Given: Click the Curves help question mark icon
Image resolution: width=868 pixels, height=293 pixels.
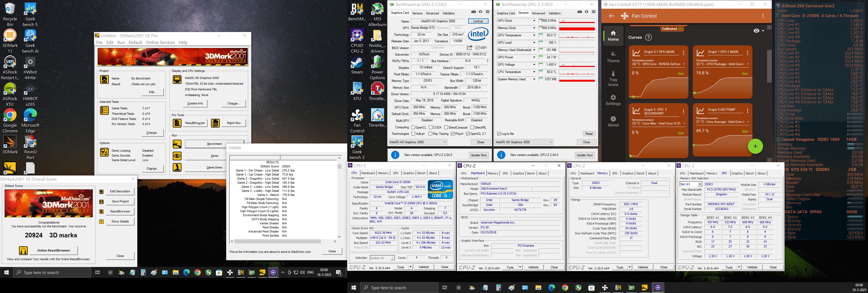Looking at the screenshot, I should (x=648, y=37).
